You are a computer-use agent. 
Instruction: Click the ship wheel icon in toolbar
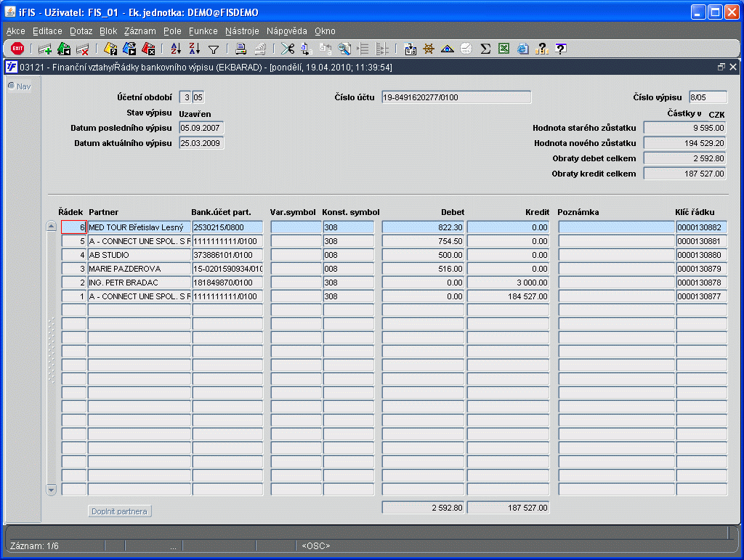point(429,49)
